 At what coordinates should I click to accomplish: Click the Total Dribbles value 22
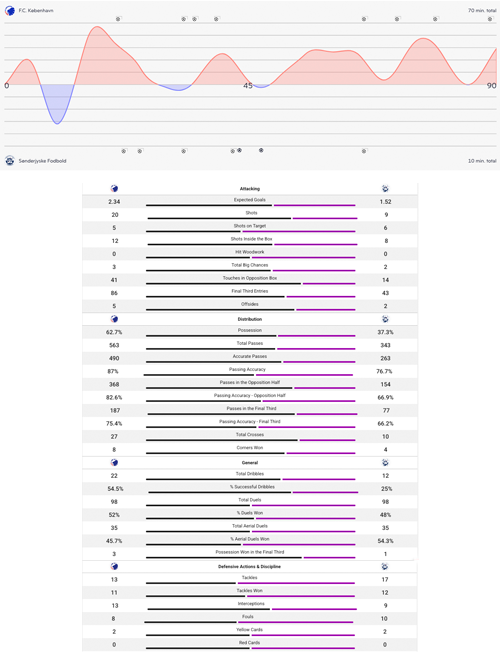(x=114, y=475)
